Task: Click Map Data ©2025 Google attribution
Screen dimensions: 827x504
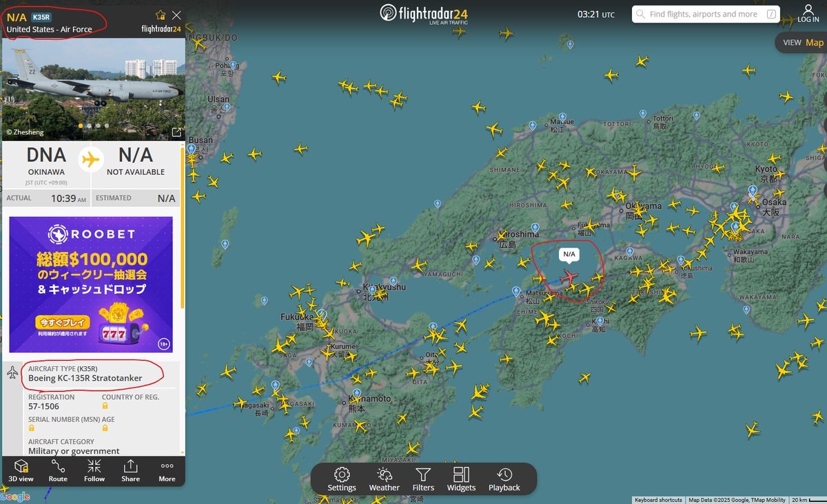Action: pos(737,501)
